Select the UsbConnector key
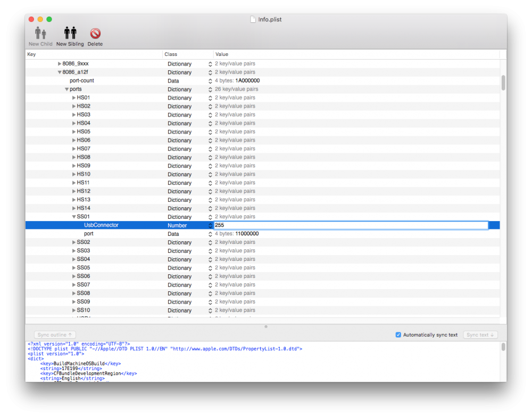532x418 pixels. coord(101,225)
